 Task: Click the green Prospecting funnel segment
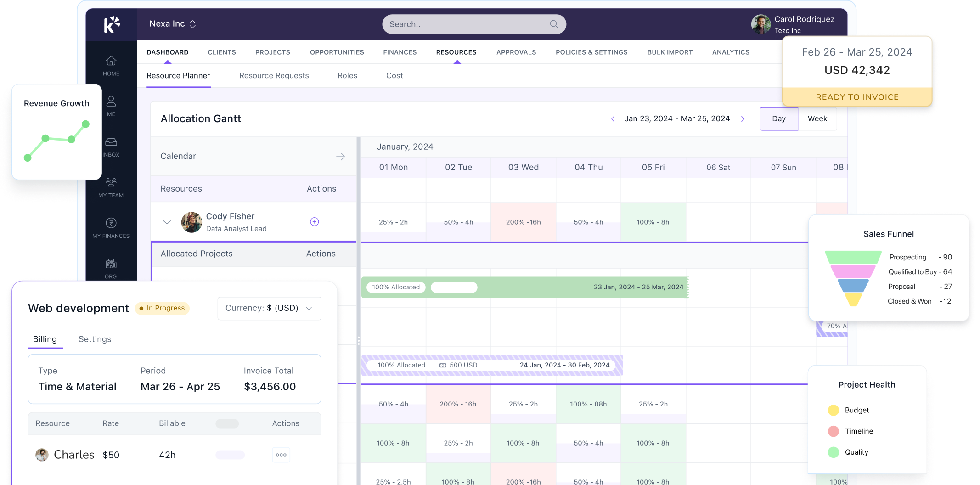853,257
